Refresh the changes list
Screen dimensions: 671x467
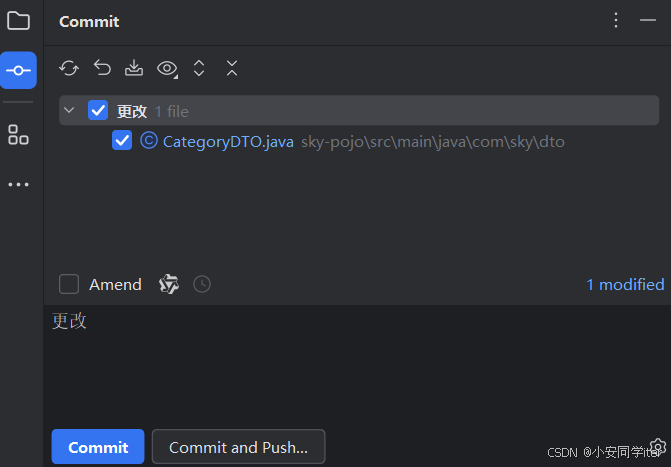tap(69, 68)
